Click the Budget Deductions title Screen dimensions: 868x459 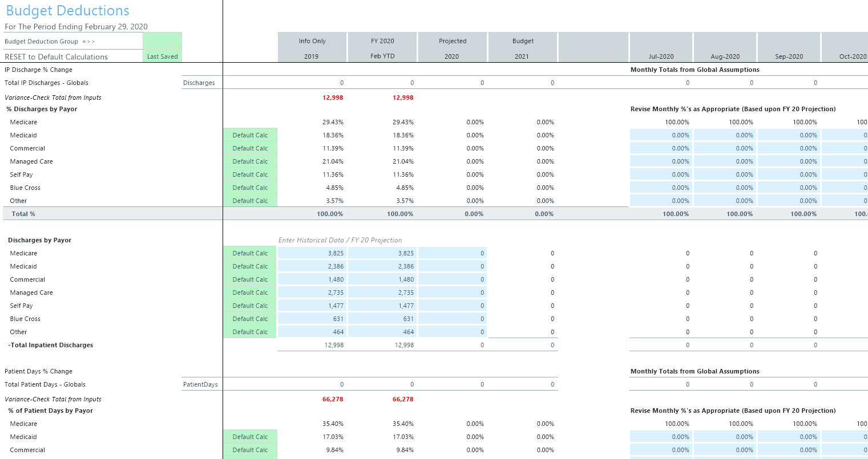pyautogui.click(x=67, y=11)
